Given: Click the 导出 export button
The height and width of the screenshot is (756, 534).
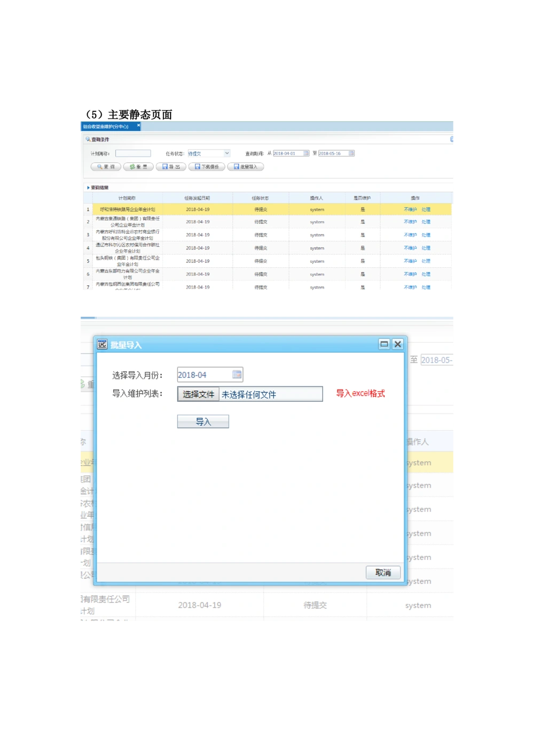Looking at the screenshot, I should point(171,167).
